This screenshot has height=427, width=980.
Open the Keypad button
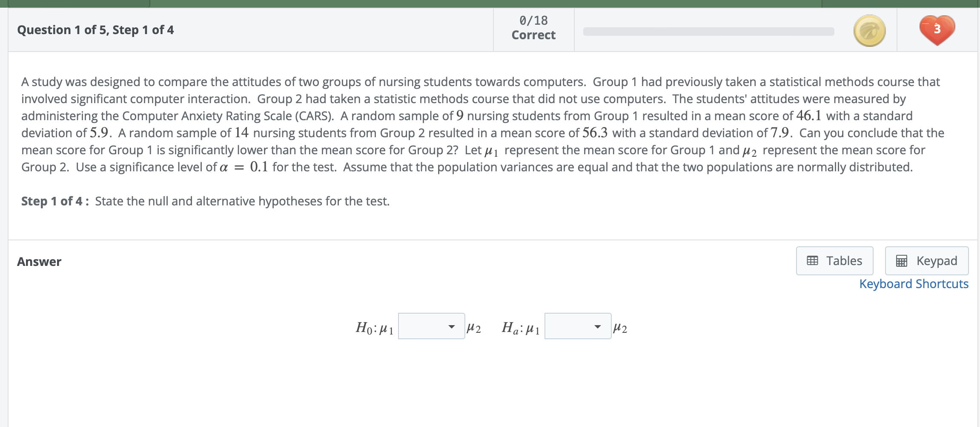coord(927,261)
